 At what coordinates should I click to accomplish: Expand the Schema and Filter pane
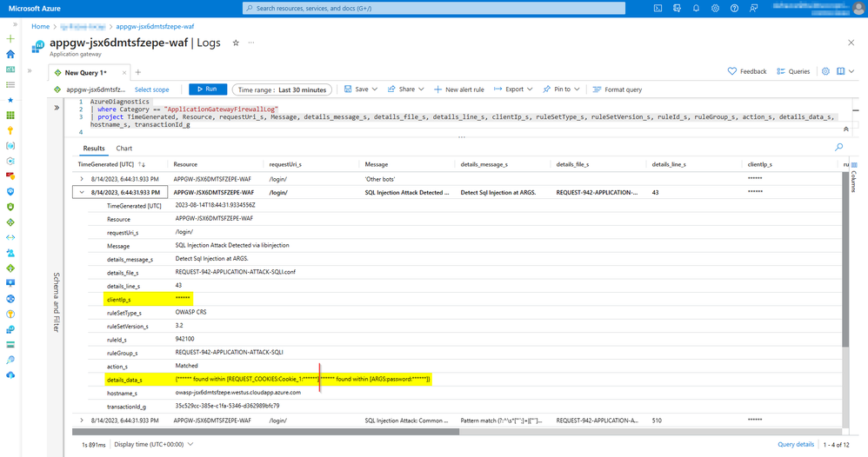click(57, 108)
